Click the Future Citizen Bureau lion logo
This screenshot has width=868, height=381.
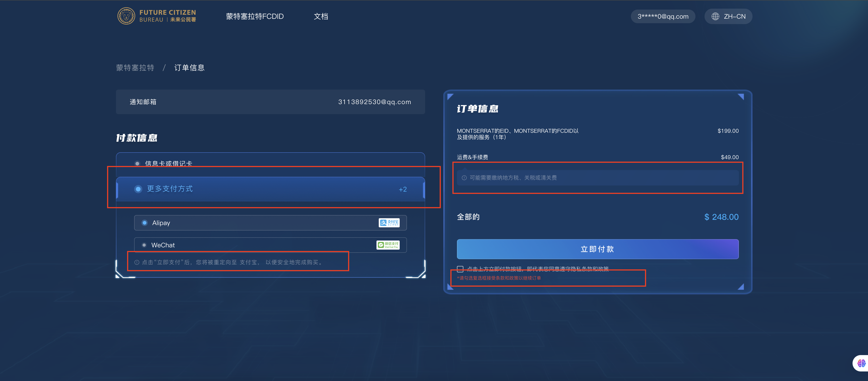(x=126, y=16)
